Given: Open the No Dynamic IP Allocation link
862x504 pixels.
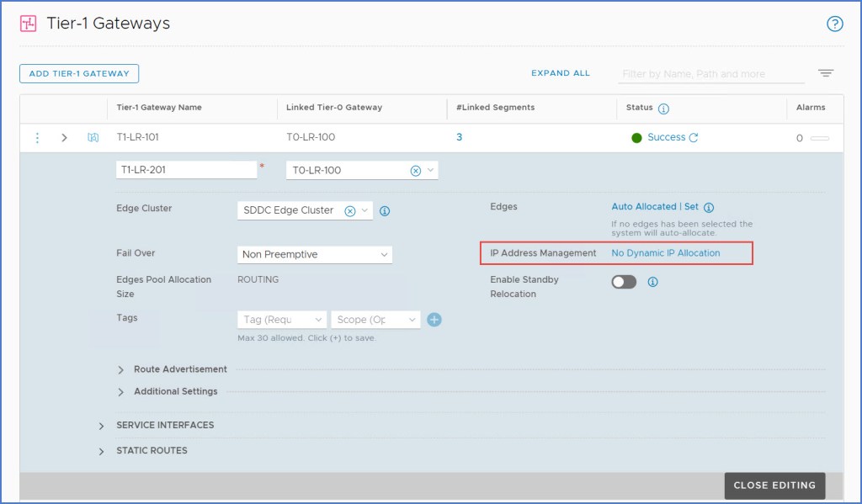Looking at the screenshot, I should pos(665,253).
